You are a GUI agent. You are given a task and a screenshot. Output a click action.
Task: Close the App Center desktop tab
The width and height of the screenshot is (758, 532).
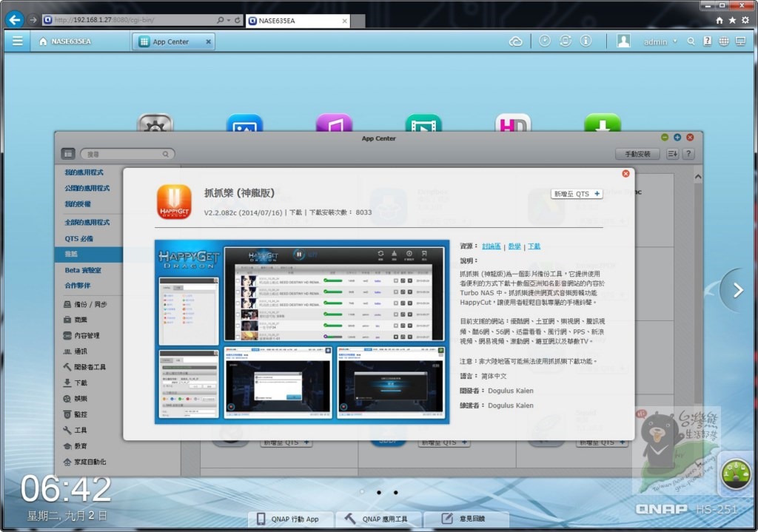(208, 42)
